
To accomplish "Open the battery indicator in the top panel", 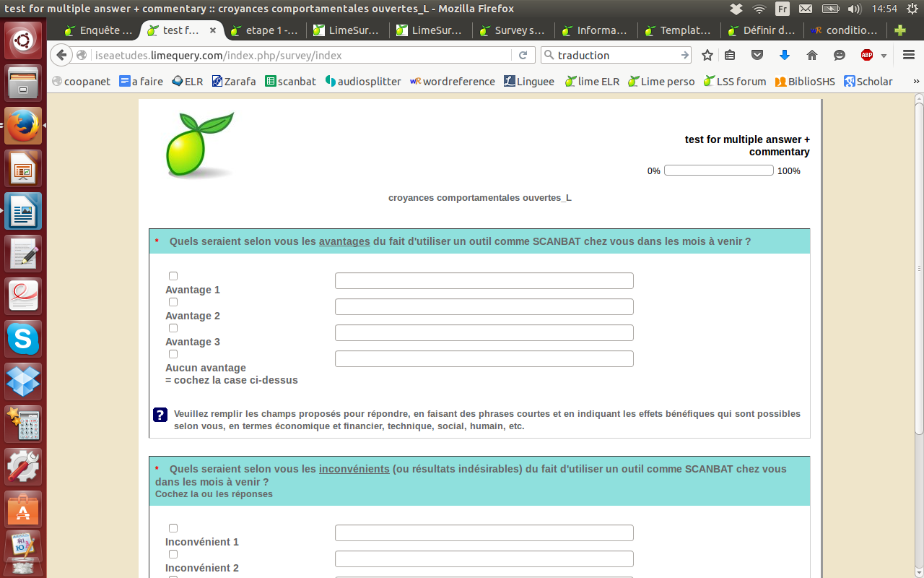I will [830, 9].
